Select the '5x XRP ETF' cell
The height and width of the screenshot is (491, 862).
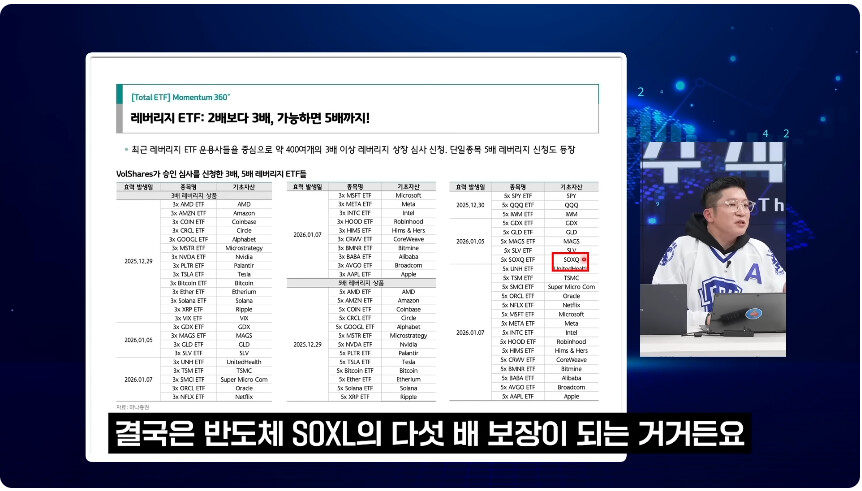tap(355, 396)
